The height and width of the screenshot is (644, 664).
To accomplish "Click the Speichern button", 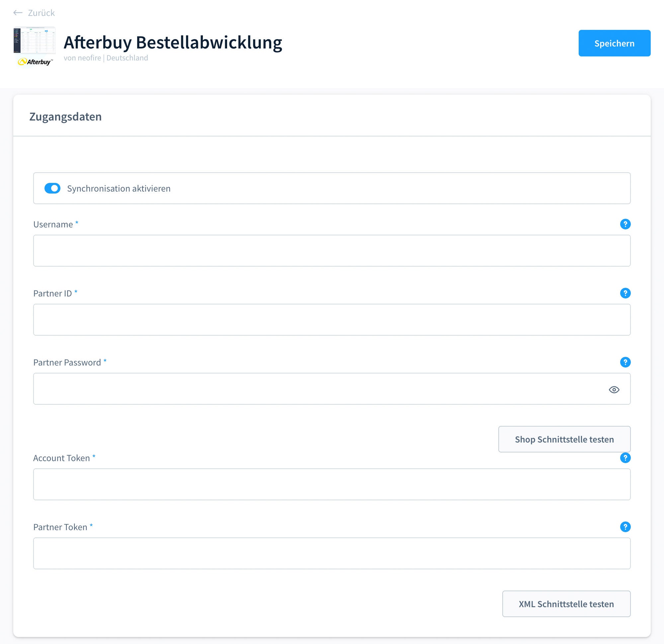I will point(614,43).
